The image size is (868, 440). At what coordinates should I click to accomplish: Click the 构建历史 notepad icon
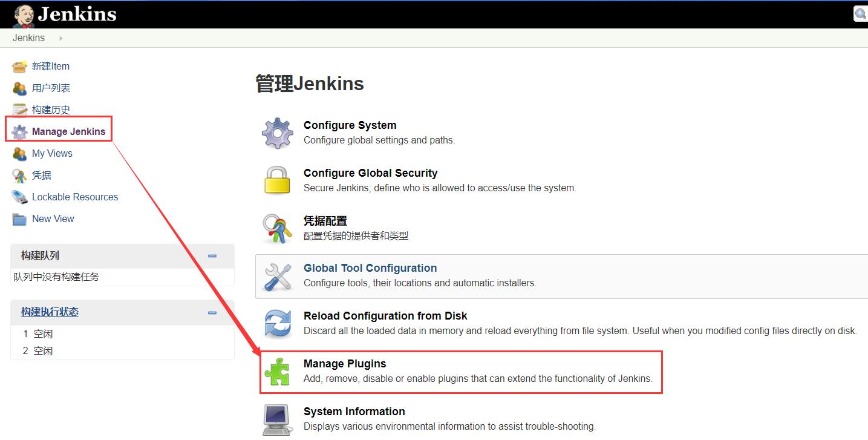tap(19, 110)
